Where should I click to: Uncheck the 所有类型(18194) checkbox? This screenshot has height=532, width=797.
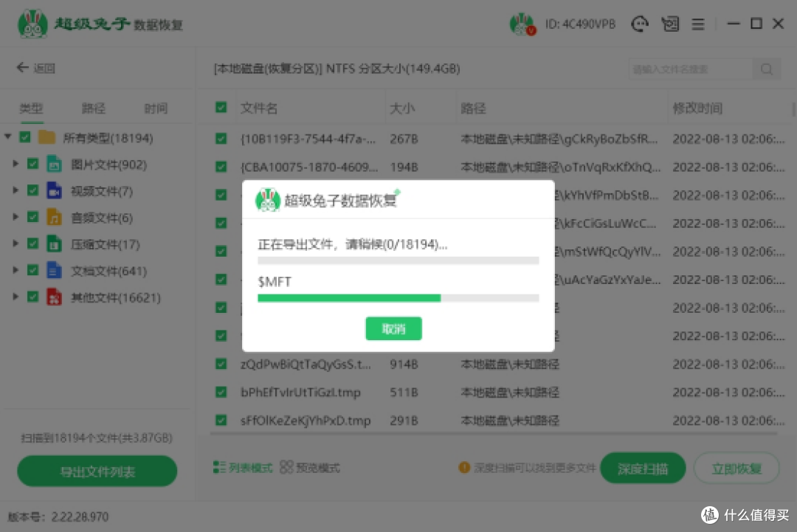pyautogui.click(x=25, y=137)
